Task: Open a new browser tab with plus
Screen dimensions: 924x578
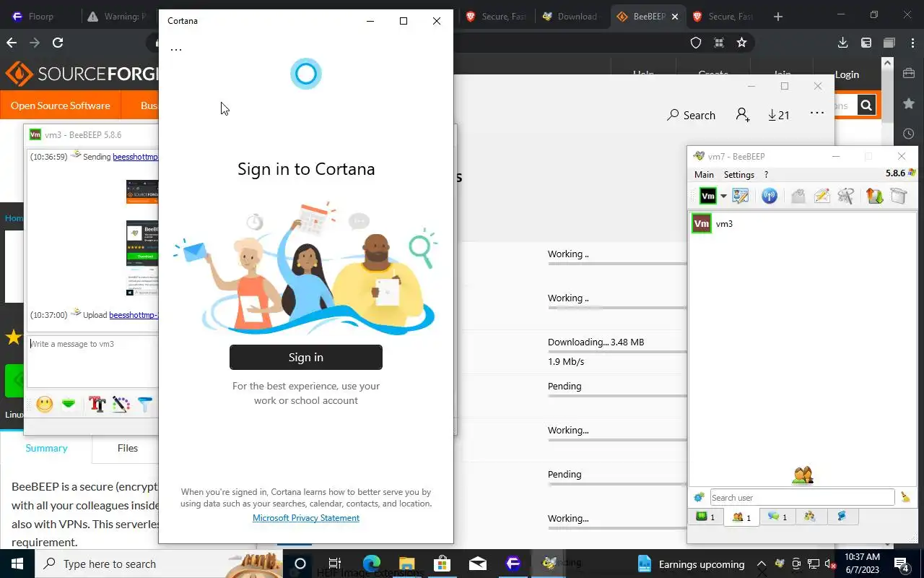Action: click(x=777, y=16)
